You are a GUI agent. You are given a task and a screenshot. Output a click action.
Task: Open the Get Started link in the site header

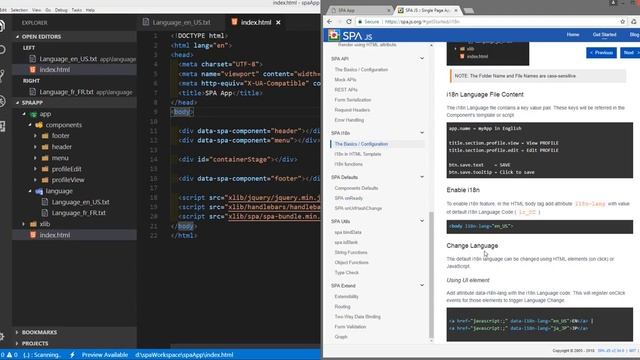click(x=604, y=35)
